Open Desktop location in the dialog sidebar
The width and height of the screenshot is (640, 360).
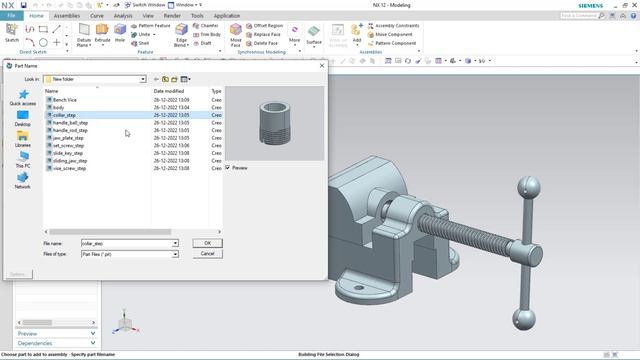click(x=23, y=118)
